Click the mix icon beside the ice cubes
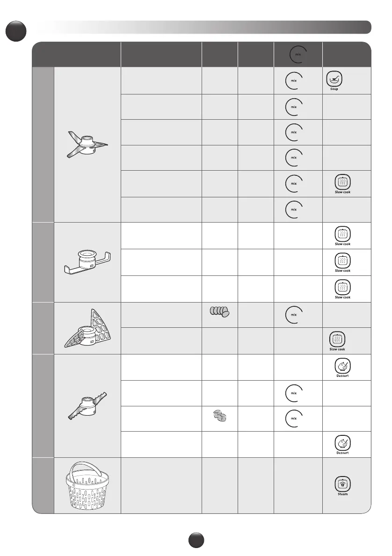Image resolution: width=392 pixels, height=556 pixels. 293,419
